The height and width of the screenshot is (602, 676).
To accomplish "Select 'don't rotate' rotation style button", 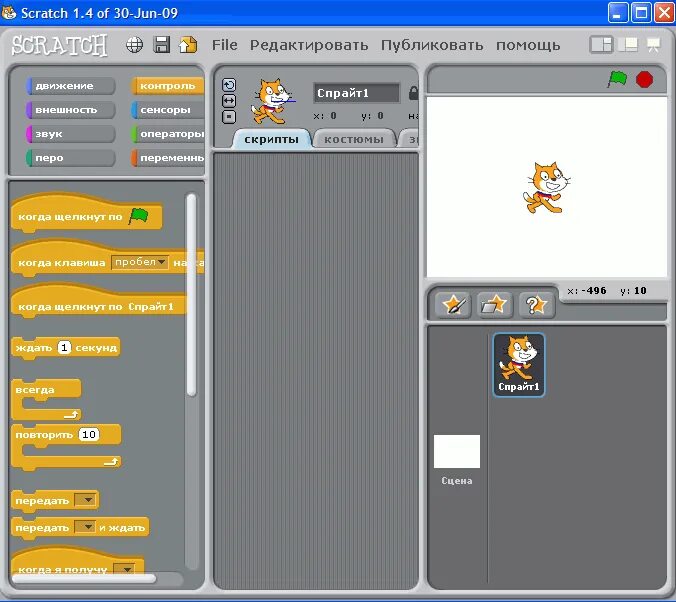I will click(229, 117).
